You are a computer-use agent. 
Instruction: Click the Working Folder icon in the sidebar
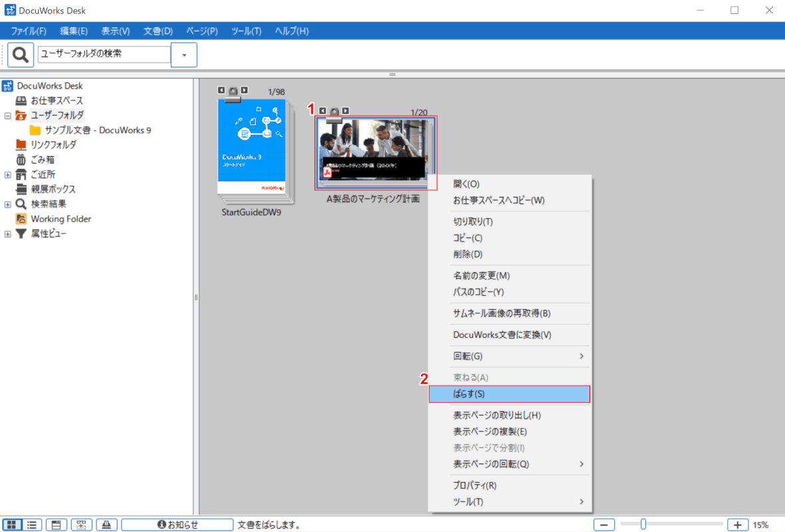[21, 219]
